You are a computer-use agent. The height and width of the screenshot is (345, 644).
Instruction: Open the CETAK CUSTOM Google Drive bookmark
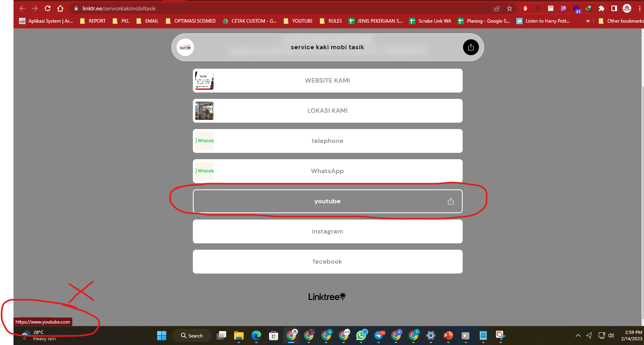tap(250, 21)
